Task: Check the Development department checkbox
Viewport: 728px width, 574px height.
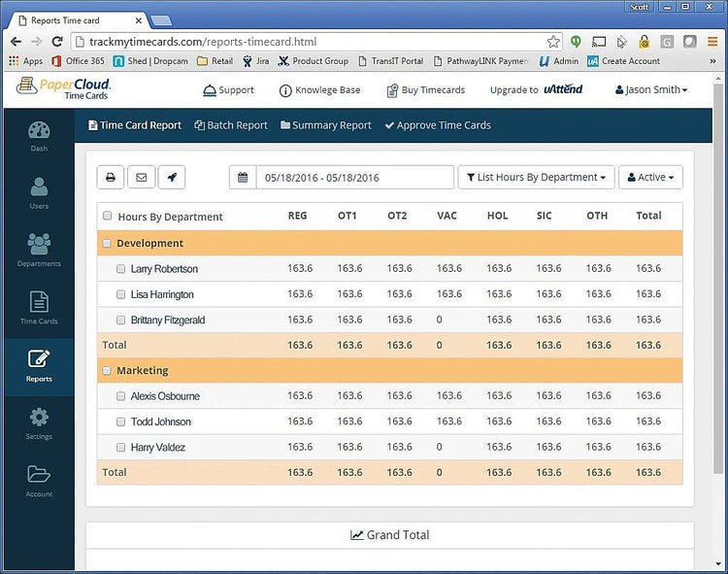Action: tap(107, 244)
